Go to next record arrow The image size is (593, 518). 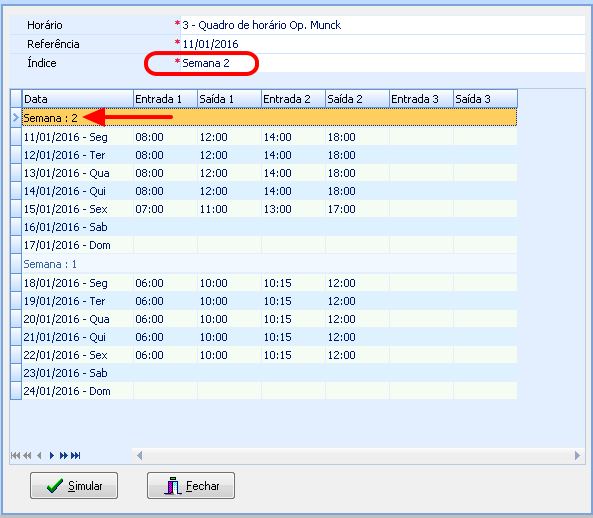click(x=52, y=455)
